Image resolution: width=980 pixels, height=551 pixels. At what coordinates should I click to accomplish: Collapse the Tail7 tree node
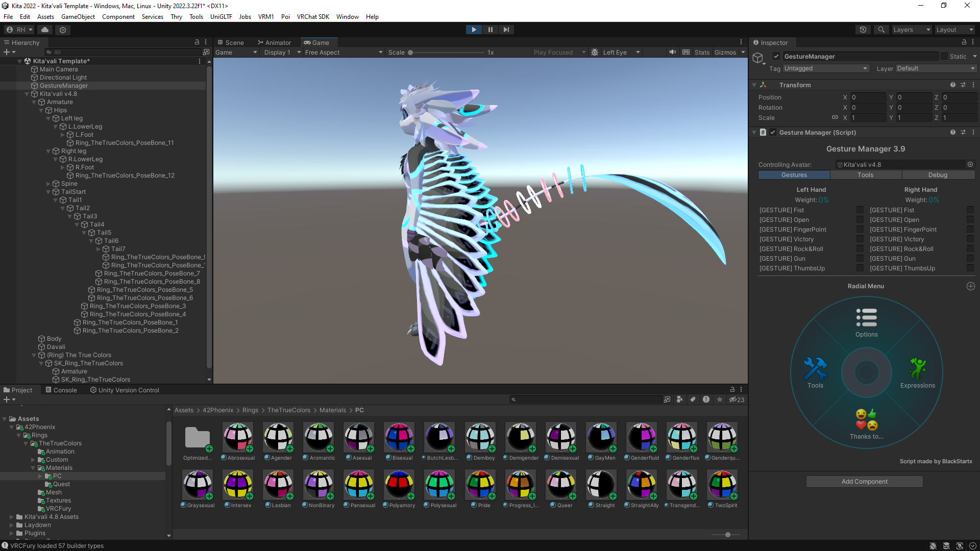click(99, 249)
